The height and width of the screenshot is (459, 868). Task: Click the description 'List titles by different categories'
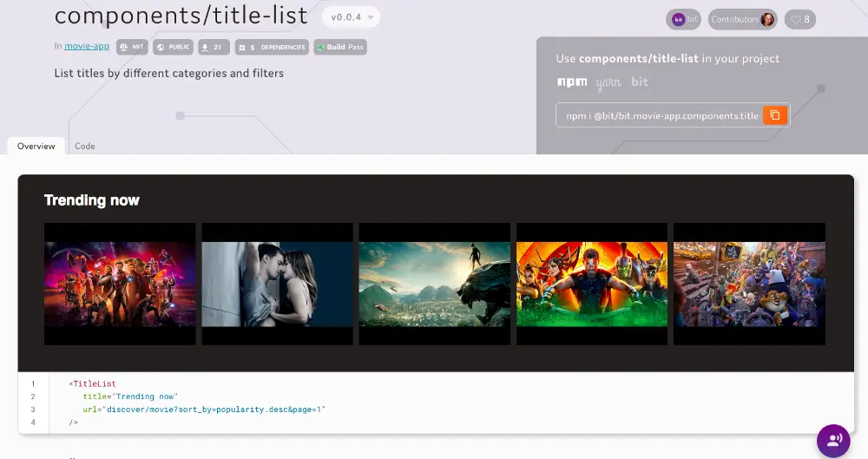pos(169,73)
